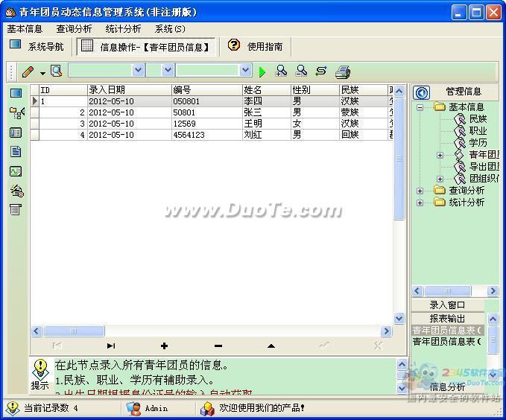
Task: Expand the 查询分析 tree node
Action: pyautogui.click(x=420, y=191)
